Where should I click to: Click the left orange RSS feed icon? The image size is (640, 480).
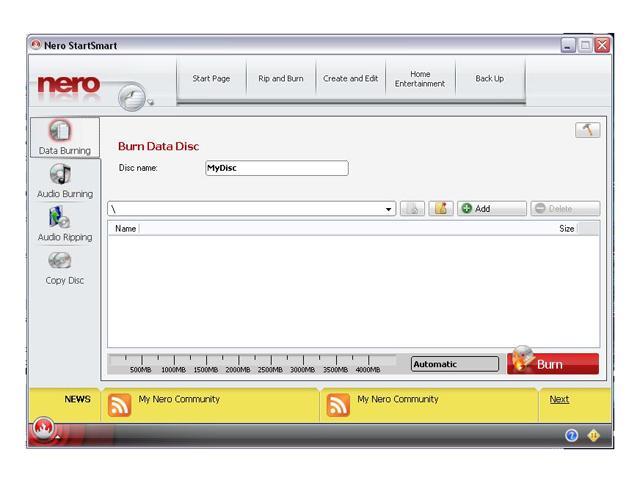(119, 405)
